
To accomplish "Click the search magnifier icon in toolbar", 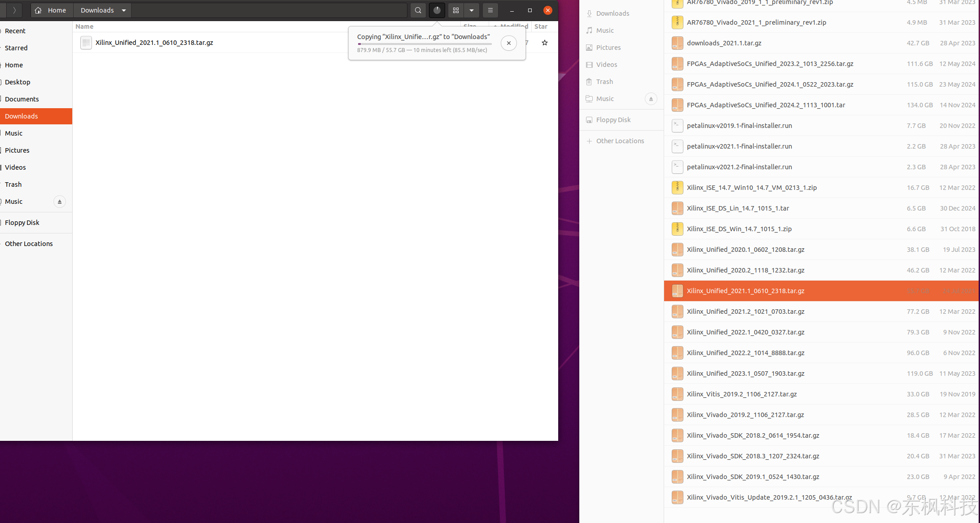I will click(418, 10).
